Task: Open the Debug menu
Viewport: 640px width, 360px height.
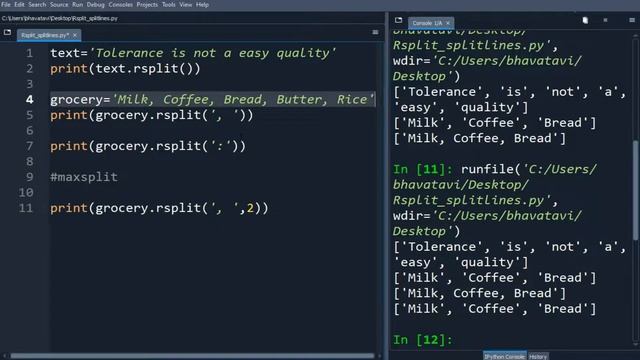Action: point(96,5)
